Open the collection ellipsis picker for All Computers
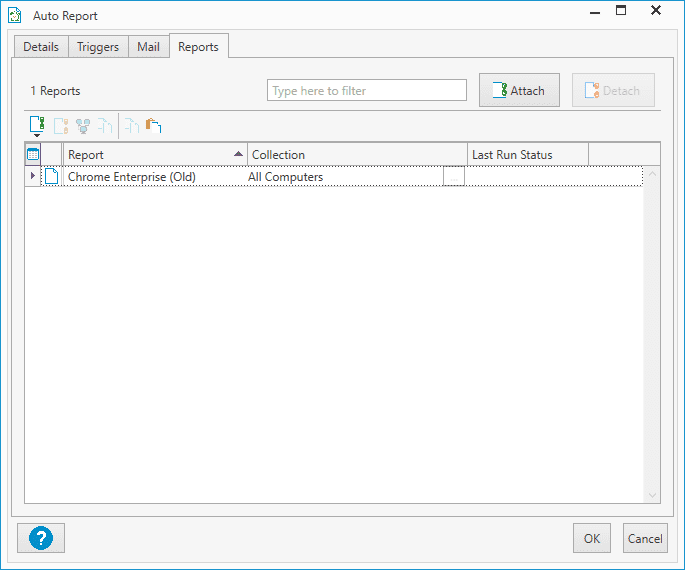Screen dimensions: 685x570 [454, 176]
